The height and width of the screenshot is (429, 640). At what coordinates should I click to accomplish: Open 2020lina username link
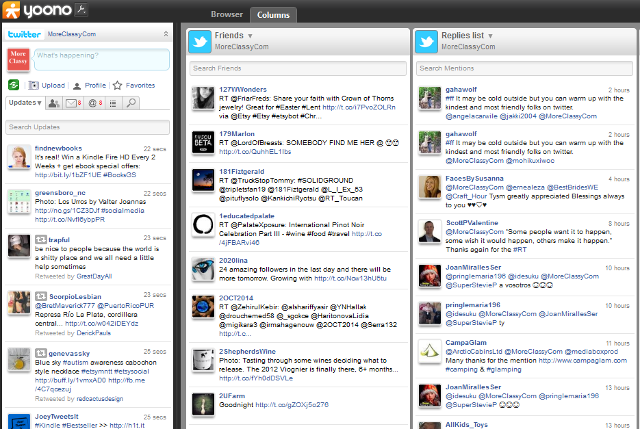tap(233, 260)
